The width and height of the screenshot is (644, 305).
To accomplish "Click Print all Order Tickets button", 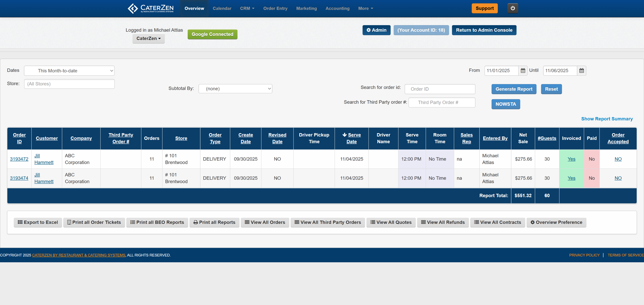I will (94, 222).
